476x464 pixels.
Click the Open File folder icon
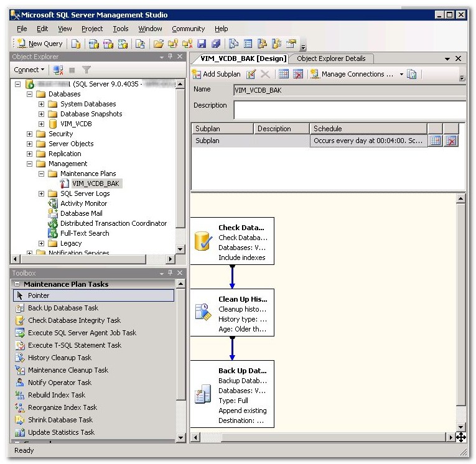click(x=158, y=44)
